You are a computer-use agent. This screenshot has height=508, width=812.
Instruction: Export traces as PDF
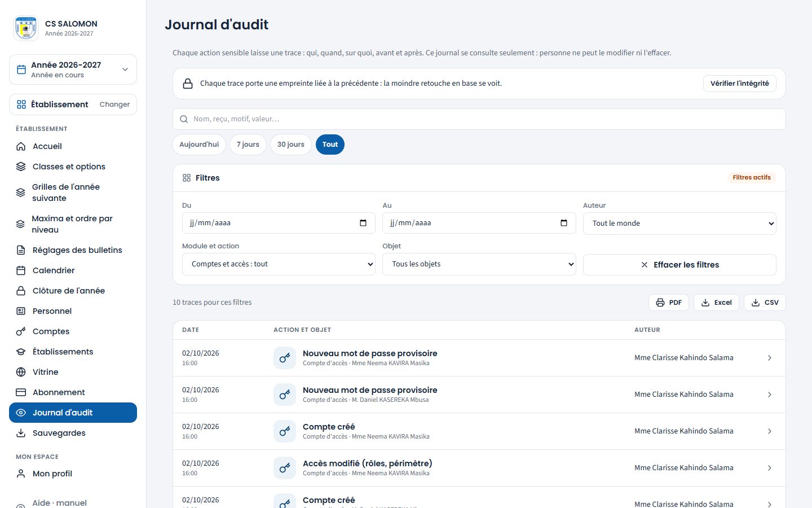[x=669, y=303]
